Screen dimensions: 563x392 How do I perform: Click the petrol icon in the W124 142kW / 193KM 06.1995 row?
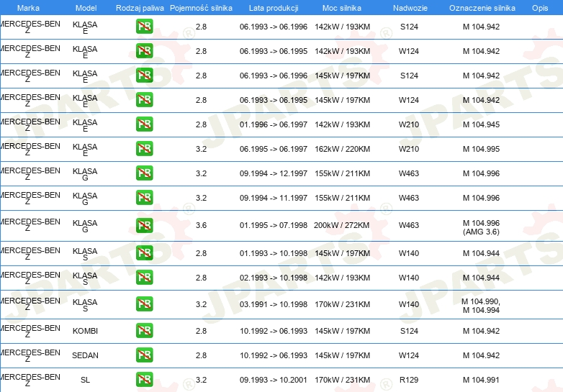(144, 51)
